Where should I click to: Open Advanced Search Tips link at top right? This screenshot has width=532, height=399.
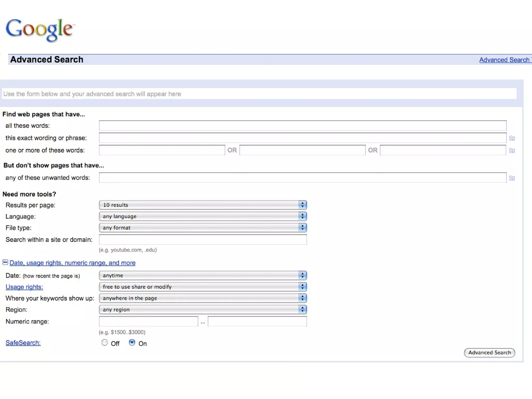pos(504,60)
